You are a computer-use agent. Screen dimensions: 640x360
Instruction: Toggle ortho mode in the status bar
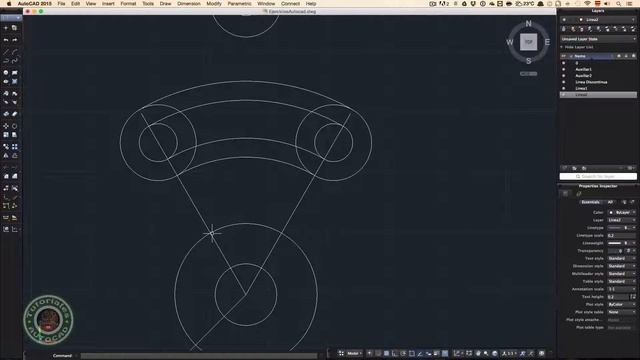click(395, 353)
